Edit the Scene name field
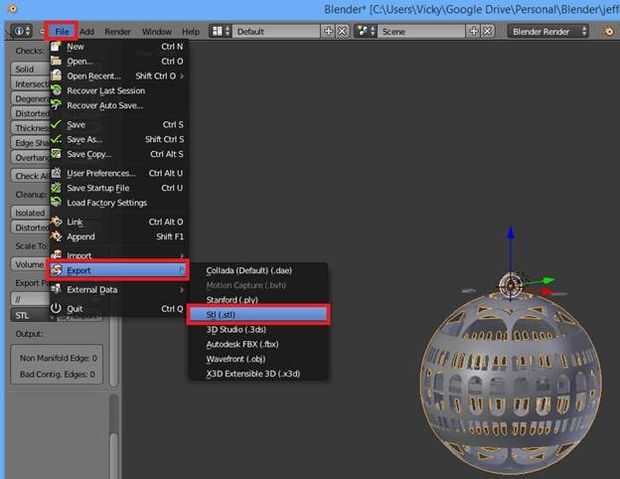Viewport: 620px width, 479px height. point(422,31)
